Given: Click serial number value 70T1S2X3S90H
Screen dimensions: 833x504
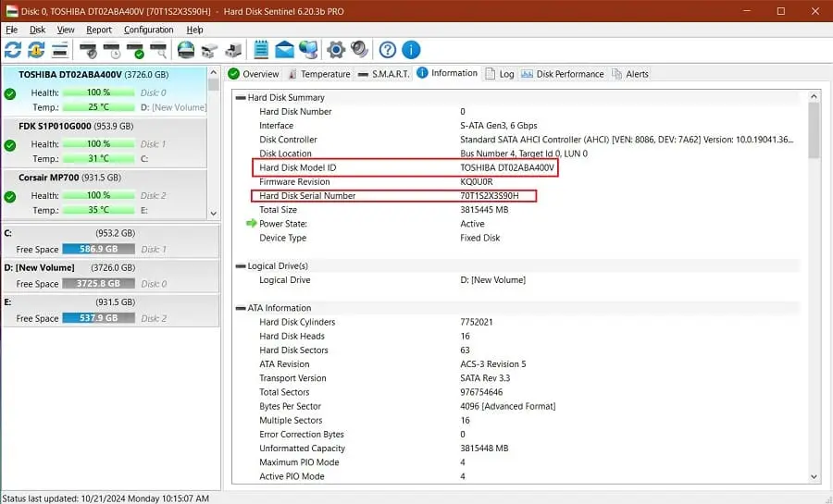Looking at the screenshot, I should (490, 196).
